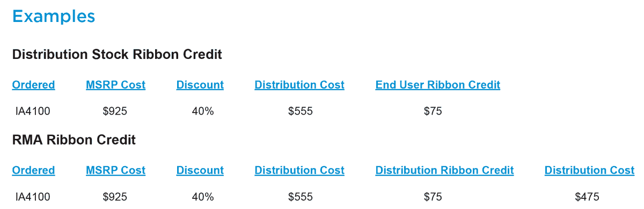
Task: Select MSRP Cost link in RMA table
Action: point(115,170)
